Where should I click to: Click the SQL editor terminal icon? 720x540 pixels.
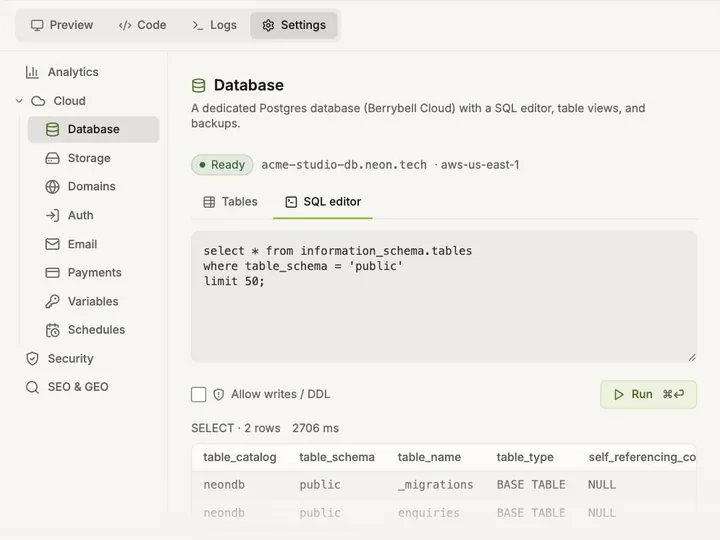[291, 202]
